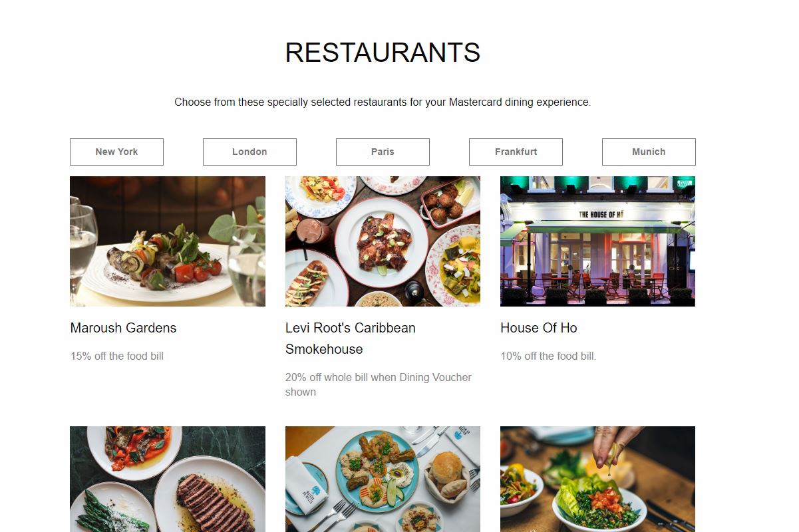The height and width of the screenshot is (532, 799).
Task: Open Levi Root's Caribbean Smokehouse title link
Action: 351,338
